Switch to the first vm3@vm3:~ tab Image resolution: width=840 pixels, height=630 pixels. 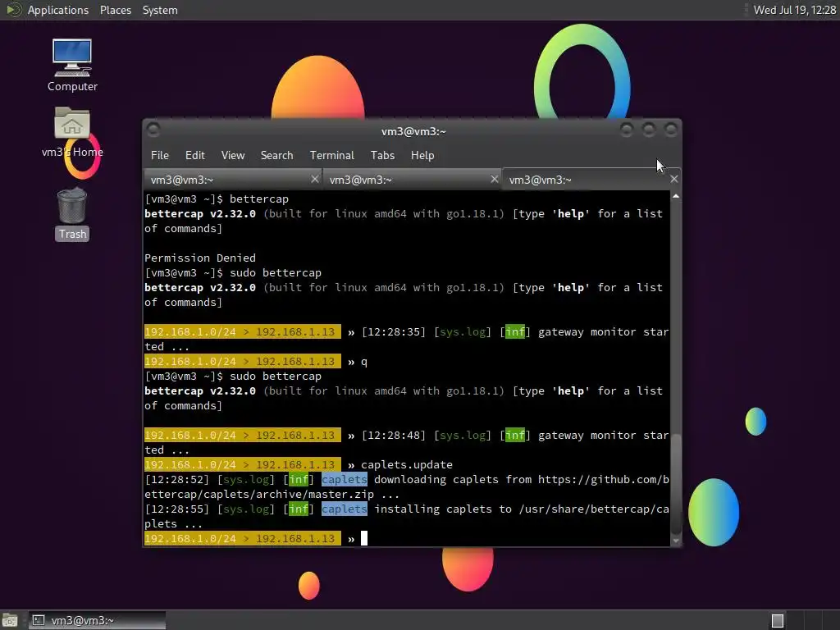[232, 180]
